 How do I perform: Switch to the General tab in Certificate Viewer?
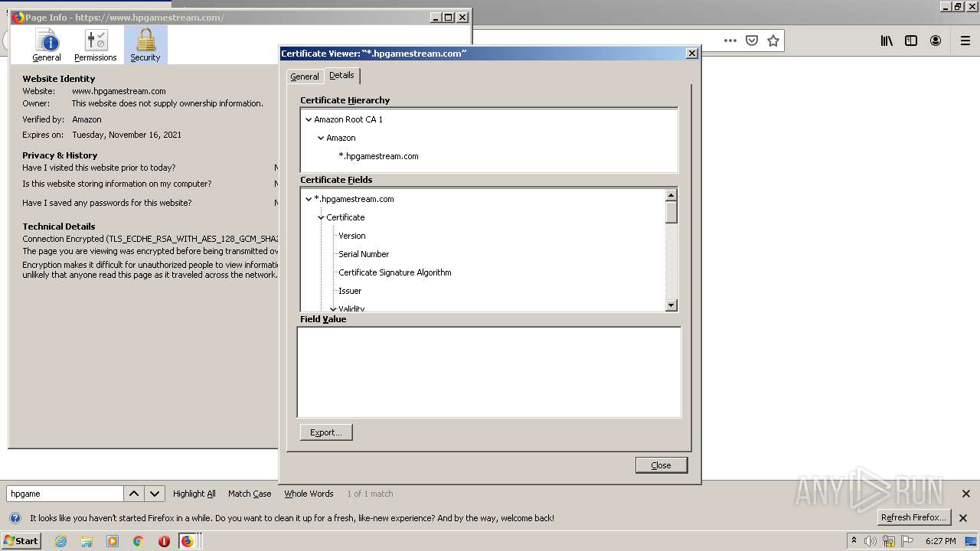pos(305,77)
